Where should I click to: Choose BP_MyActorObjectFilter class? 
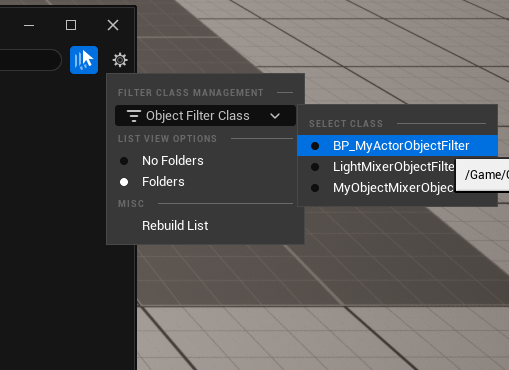(x=397, y=146)
